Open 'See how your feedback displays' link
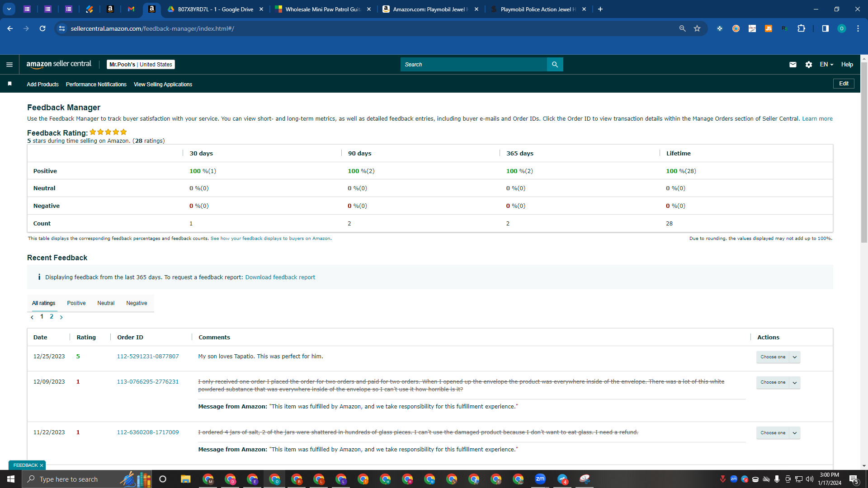The height and width of the screenshot is (488, 868). pyautogui.click(x=270, y=239)
